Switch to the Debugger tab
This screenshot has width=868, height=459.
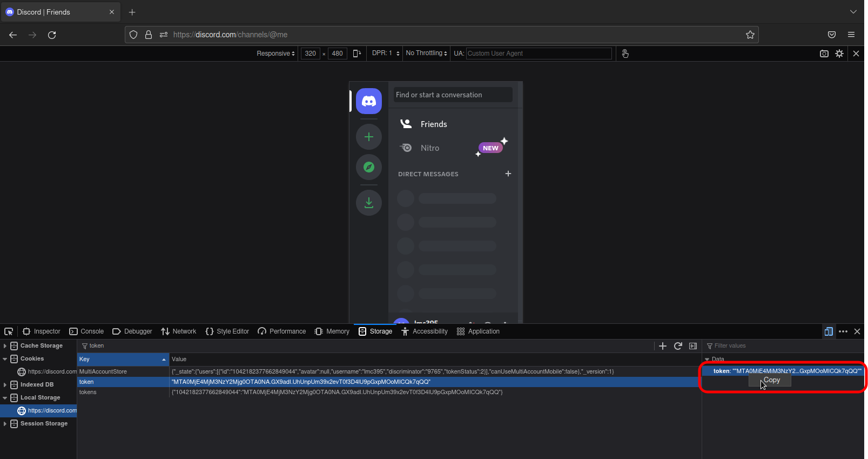pos(132,331)
